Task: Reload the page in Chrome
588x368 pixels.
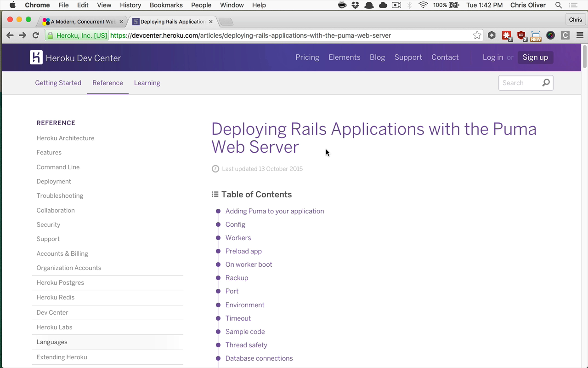Action: 35,35
